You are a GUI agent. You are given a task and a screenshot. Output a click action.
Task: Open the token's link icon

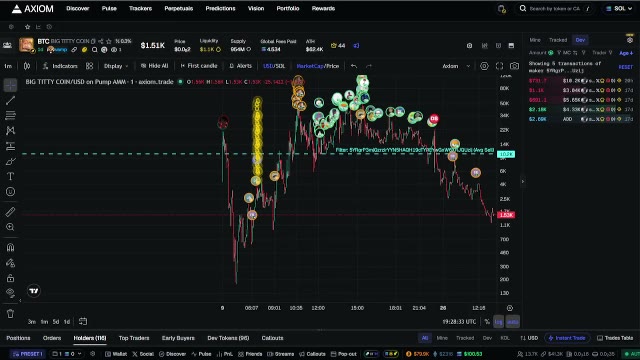pos(74,50)
